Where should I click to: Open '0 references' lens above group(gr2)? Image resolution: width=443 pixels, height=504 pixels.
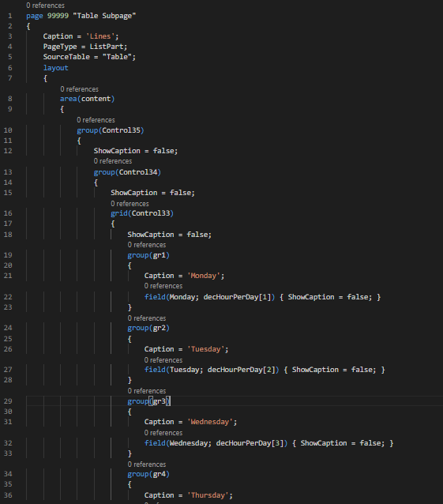click(x=147, y=318)
